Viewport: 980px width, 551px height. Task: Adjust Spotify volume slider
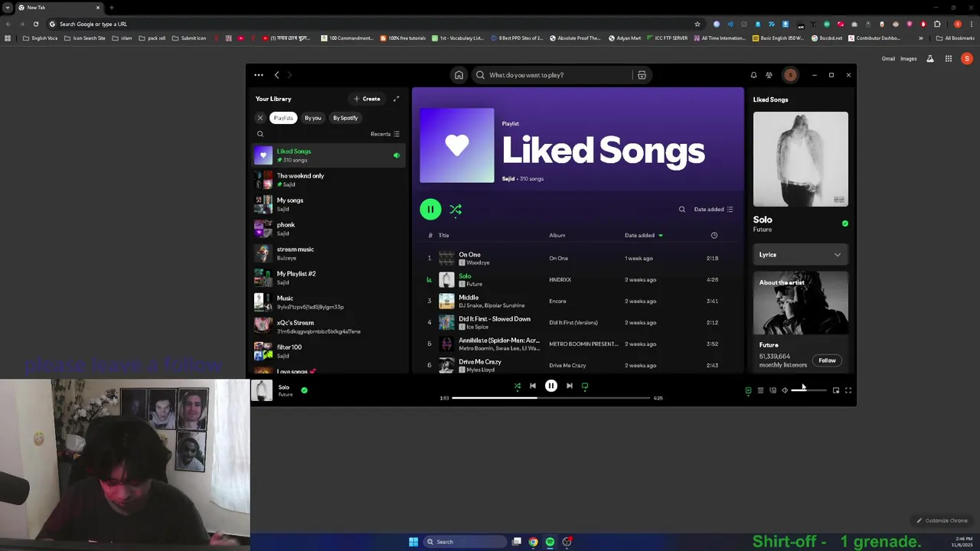pyautogui.click(x=809, y=390)
